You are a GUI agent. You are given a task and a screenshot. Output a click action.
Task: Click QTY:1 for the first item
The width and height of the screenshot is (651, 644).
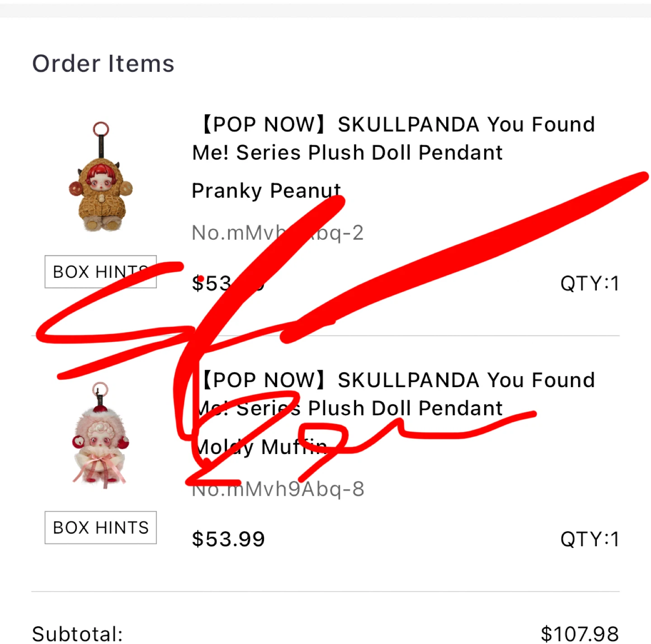pyautogui.click(x=590, y=283)
